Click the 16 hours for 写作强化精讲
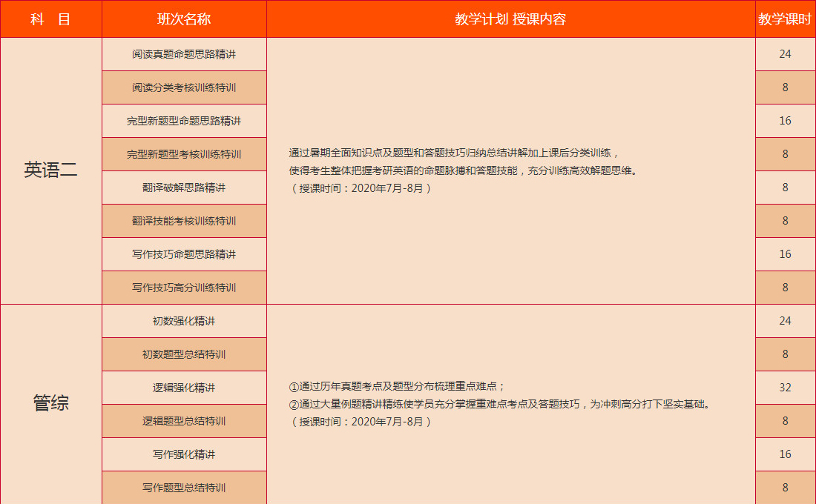The image size is (816, 504). (x=786, y=454)
